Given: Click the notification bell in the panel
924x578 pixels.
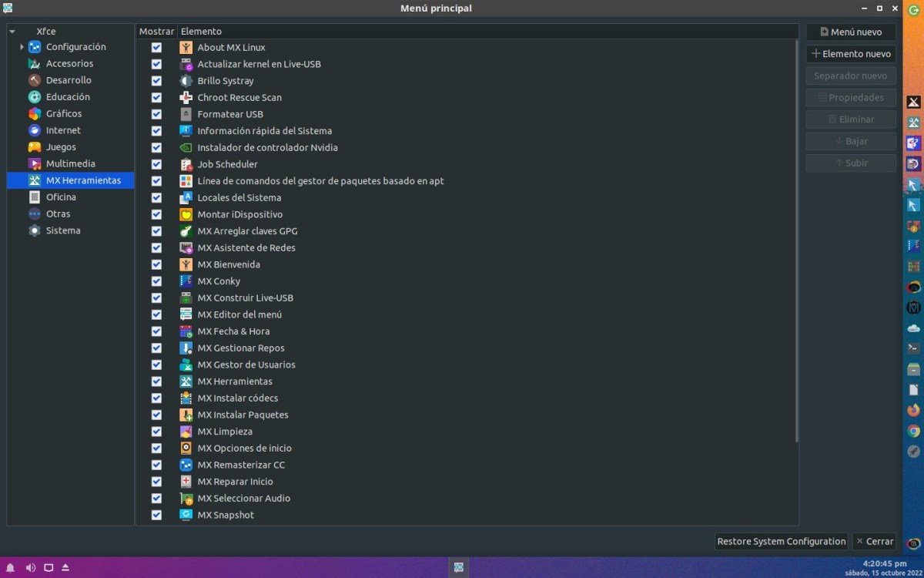Looking at the screenshot, I should [11, 568].
